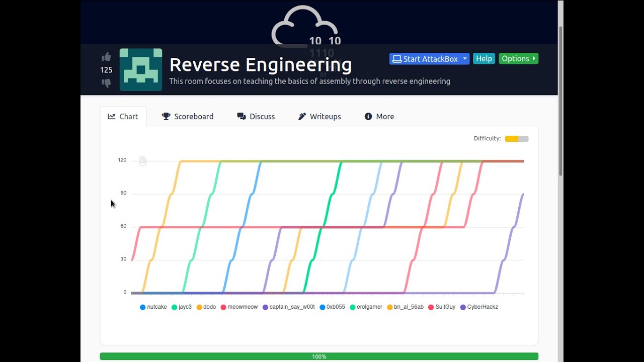Image resolution: width=644 pixels, height=362 pixels.
Task: Click the 125 likes count
Action: pos(106,70)
